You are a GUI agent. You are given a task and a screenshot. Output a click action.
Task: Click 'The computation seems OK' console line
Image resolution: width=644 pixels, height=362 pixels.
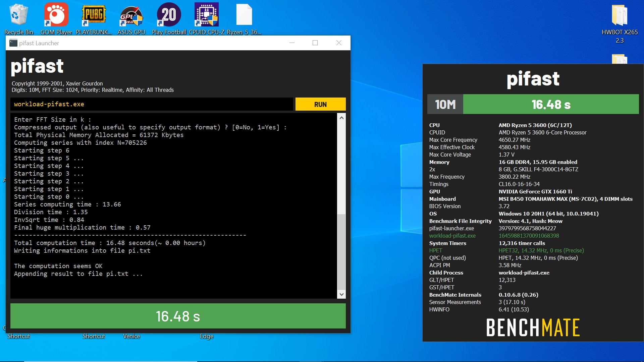click(58, 266)
